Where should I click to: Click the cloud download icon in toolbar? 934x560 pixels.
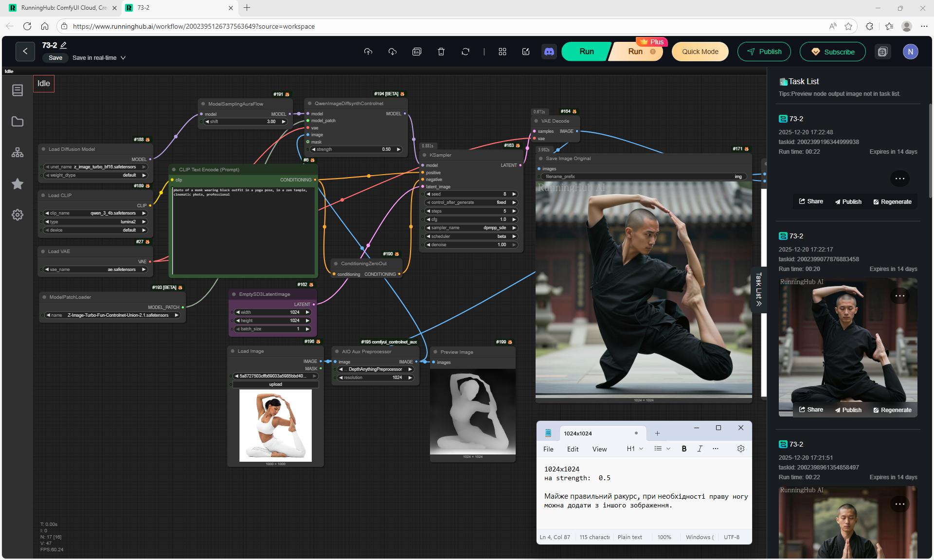[393, 52]
